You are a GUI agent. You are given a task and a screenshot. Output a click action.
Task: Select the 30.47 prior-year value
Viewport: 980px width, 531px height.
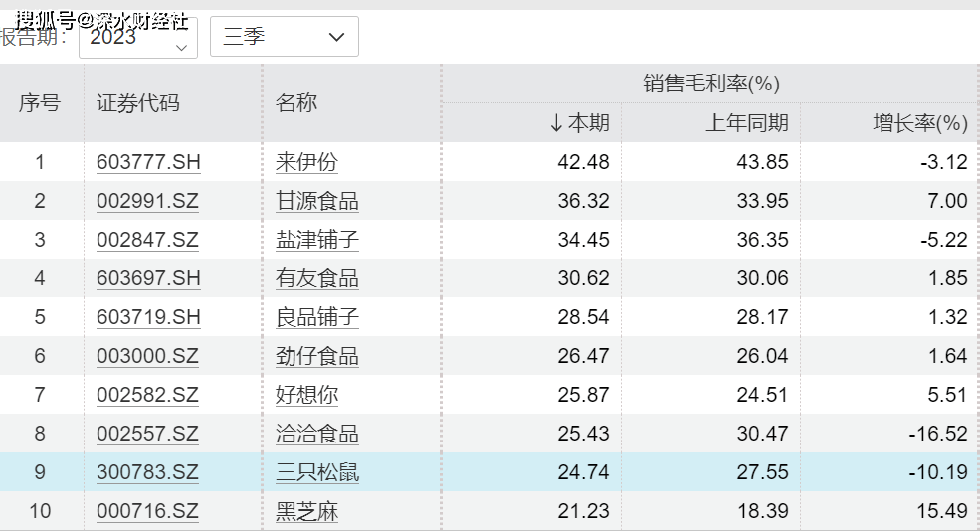tap(762, 434)
